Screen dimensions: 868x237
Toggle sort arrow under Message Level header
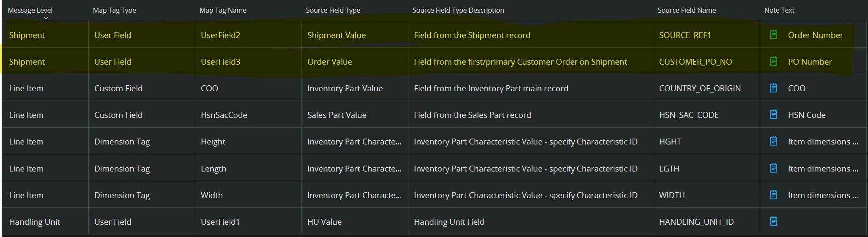tap(46, 18)
